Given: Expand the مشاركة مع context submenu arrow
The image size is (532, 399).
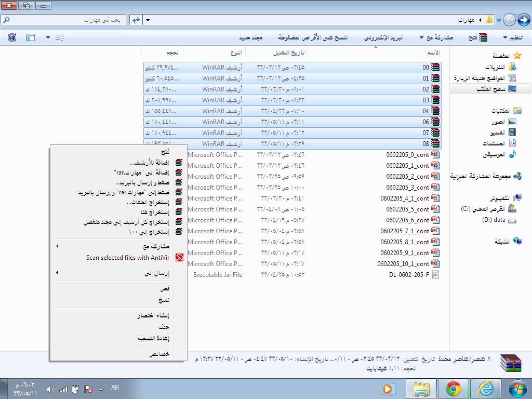Looking at the screenshot, I should [57, 246].
